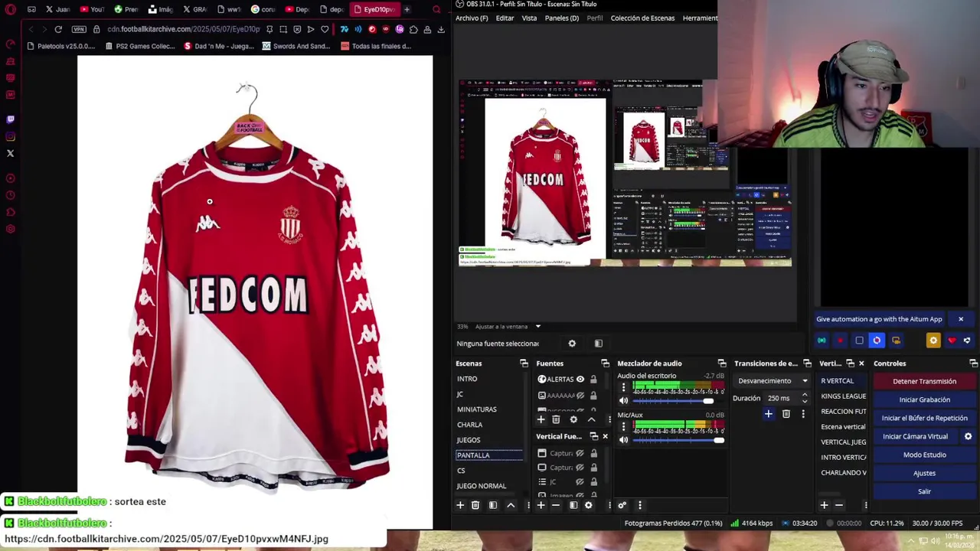This screenshot has width=980, height=551.
Task: Undock the Mezclador de audio panel
Action: tap(721, 364)
